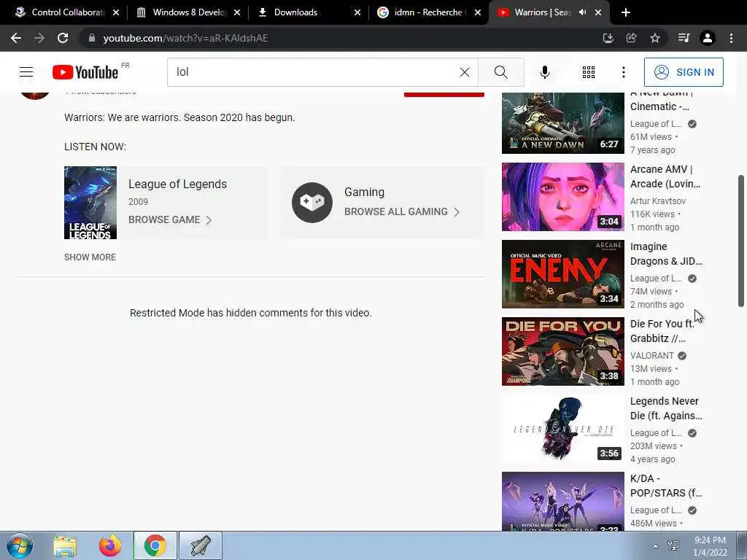Switch to the idmn - Recherche tab
Viewport: 747px width, 560px height.
[429, 12]
